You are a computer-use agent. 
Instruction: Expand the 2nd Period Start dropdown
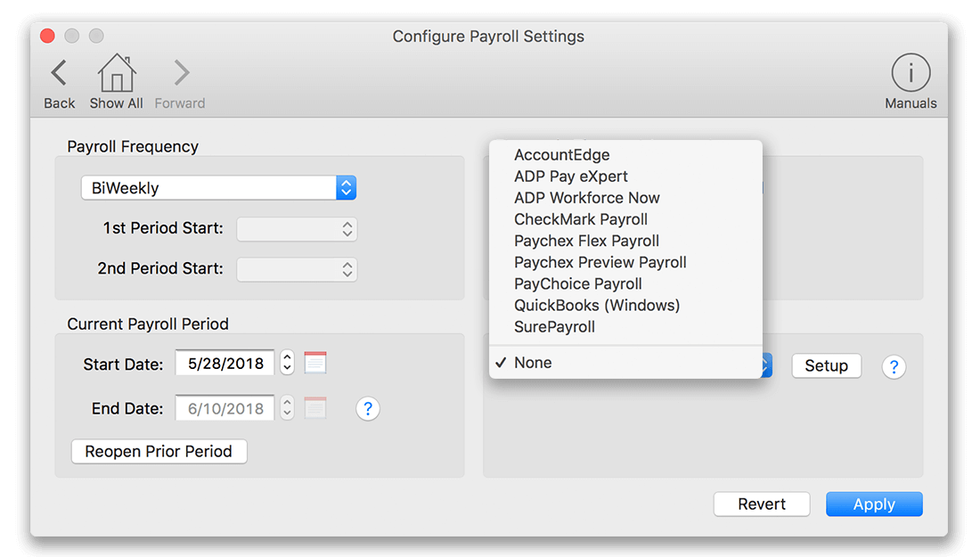tap(297, 269)
